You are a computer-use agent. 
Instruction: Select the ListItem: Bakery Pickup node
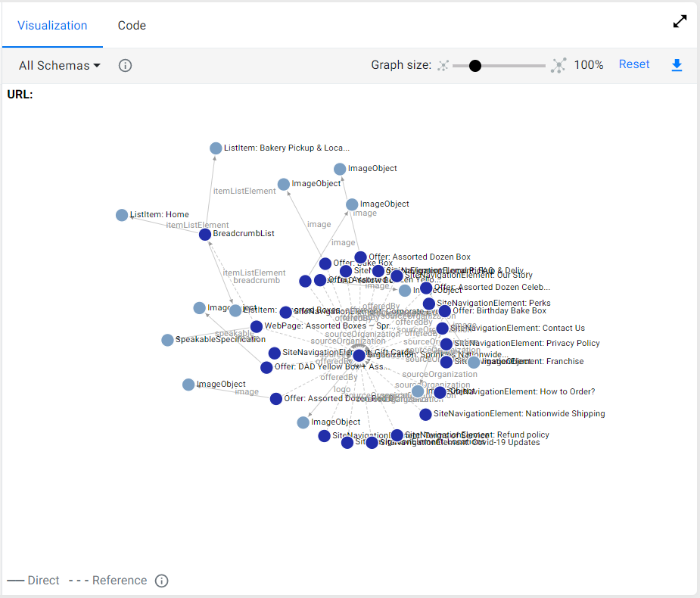[216, 148]
